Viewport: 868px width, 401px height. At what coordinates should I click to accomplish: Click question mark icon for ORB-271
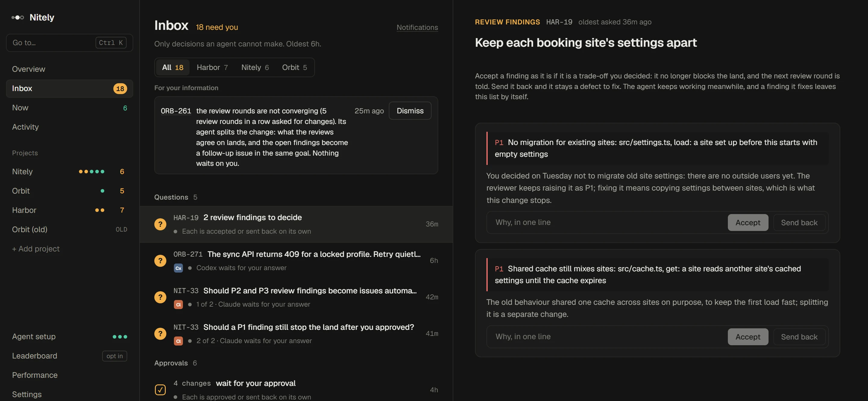[x=160, y=260]
